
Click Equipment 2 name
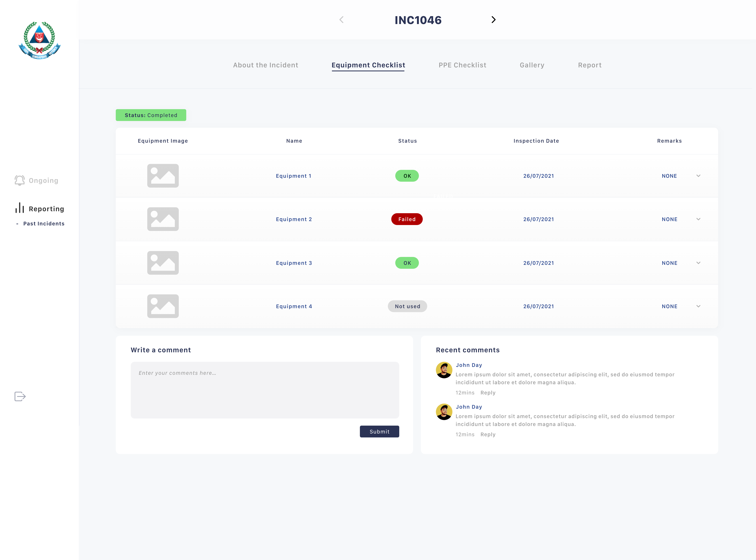294,219
